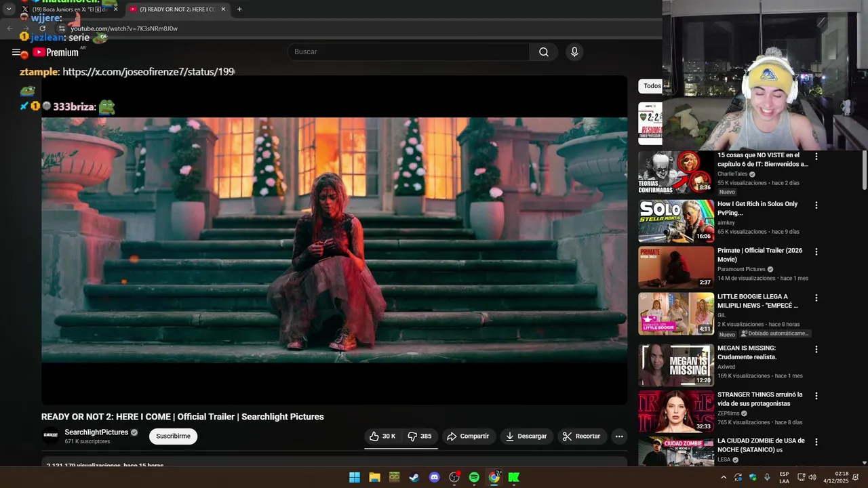Click the video player showing the trailer
868x488 pixels.
pos(334,240)
